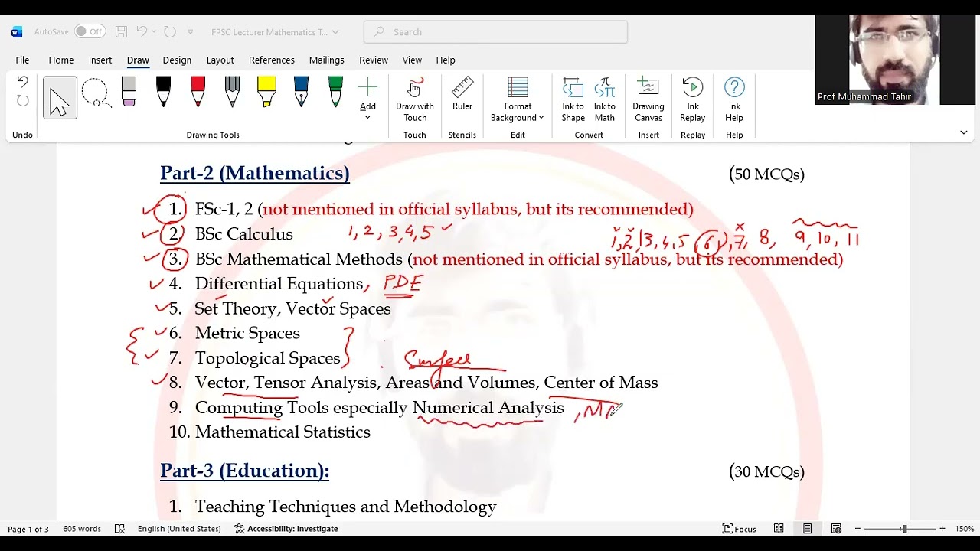
Task: Select the red pen
Action: pos(198,92)
